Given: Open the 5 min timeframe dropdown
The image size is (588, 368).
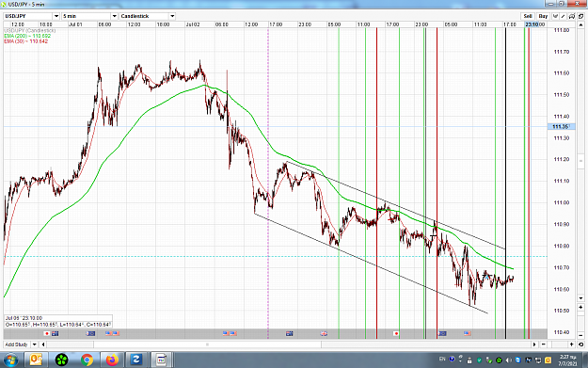Looking at the screenshot, I should point(115,16).
